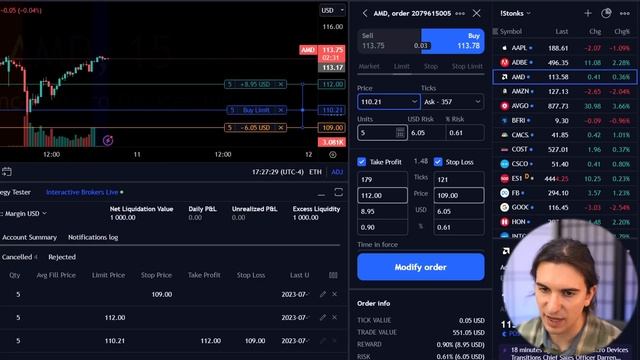Click the USD Risk 6.05 field
The image size is (640, 360).
[x=426, y=133]
